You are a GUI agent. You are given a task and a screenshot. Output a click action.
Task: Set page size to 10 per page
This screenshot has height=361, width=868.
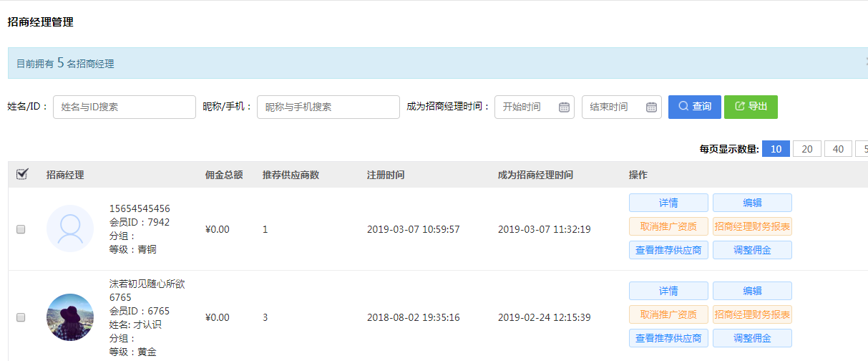[776, 149]
